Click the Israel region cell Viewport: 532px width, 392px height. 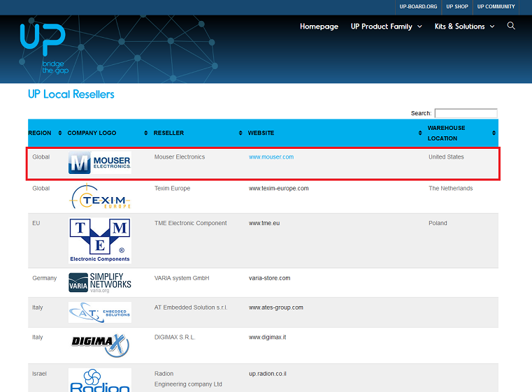point(39,374)
